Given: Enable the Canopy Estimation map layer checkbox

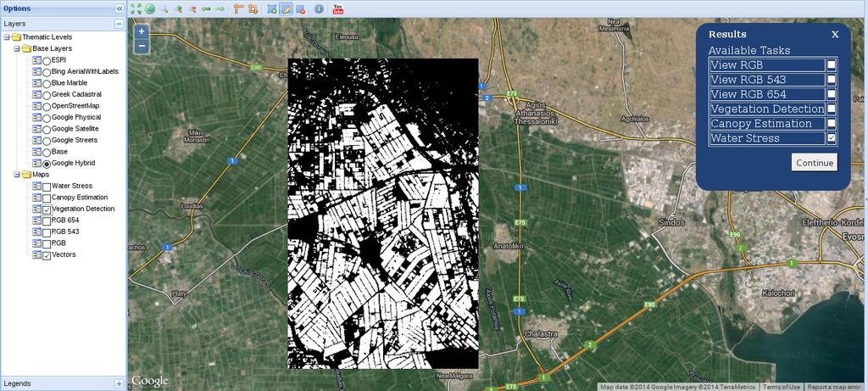Looking at the screenshot, I should coord(47,198).
